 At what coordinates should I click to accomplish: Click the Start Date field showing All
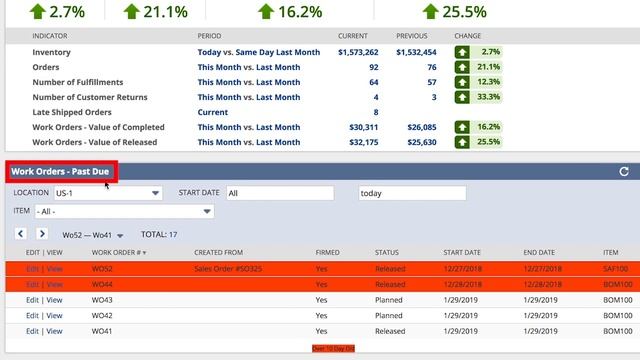[280, 193]
